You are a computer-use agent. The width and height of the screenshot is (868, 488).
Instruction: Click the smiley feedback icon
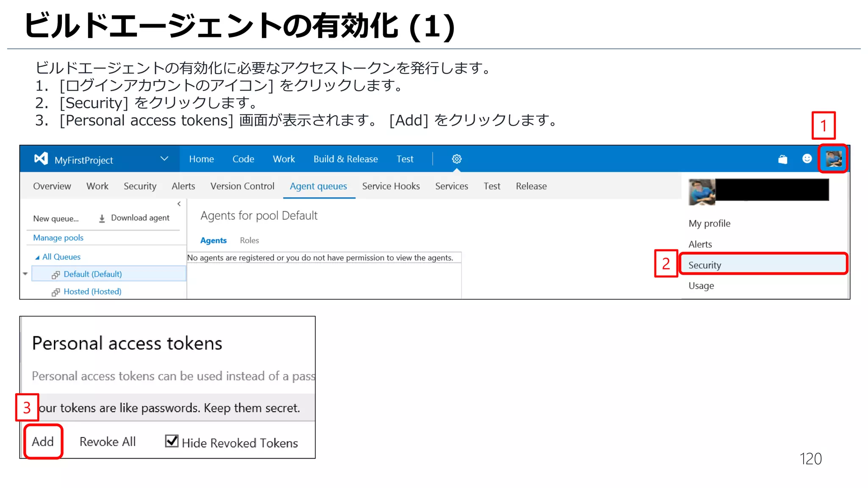click(x=807, y=158)
